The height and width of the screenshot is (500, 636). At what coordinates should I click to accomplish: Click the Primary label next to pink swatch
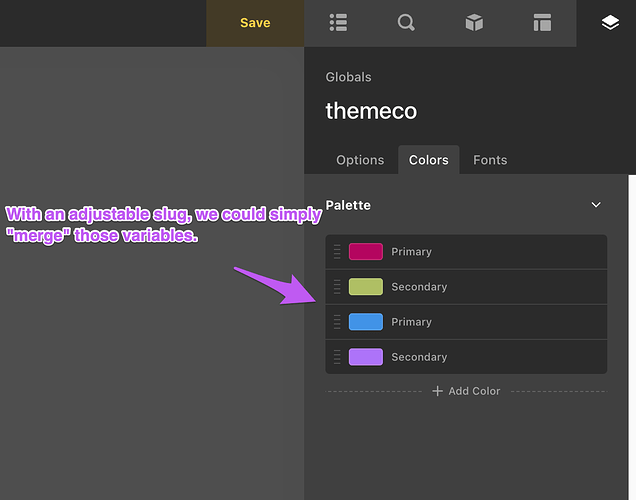coord(411,252)
